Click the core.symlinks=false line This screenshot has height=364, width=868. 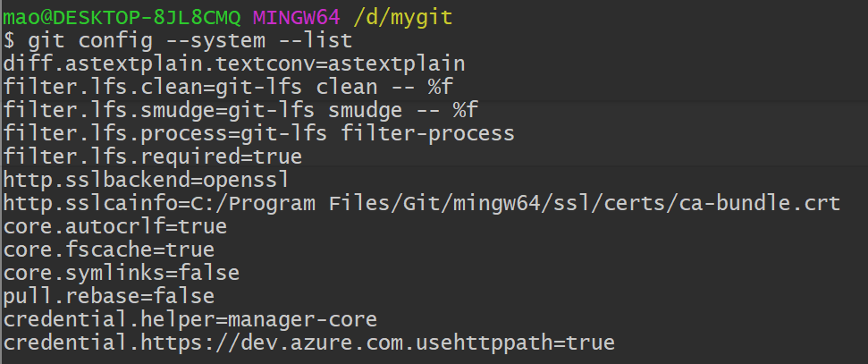tap(122, 273)
